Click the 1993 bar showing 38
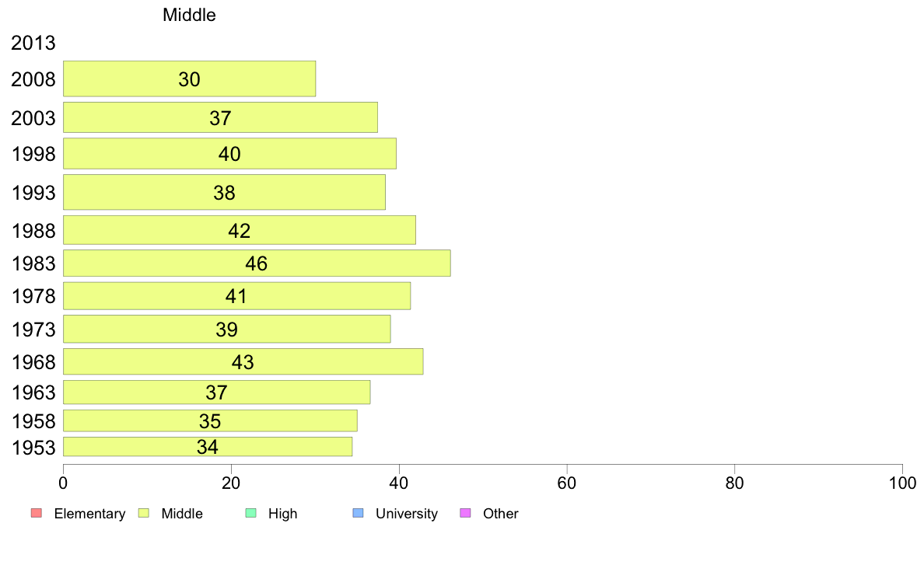 224,192
